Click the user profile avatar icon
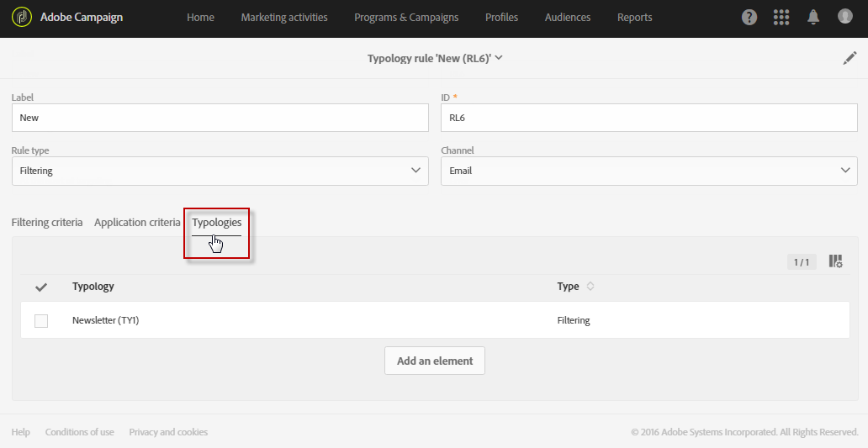Viewport: 868px width, 448px height. click(845, 17)
